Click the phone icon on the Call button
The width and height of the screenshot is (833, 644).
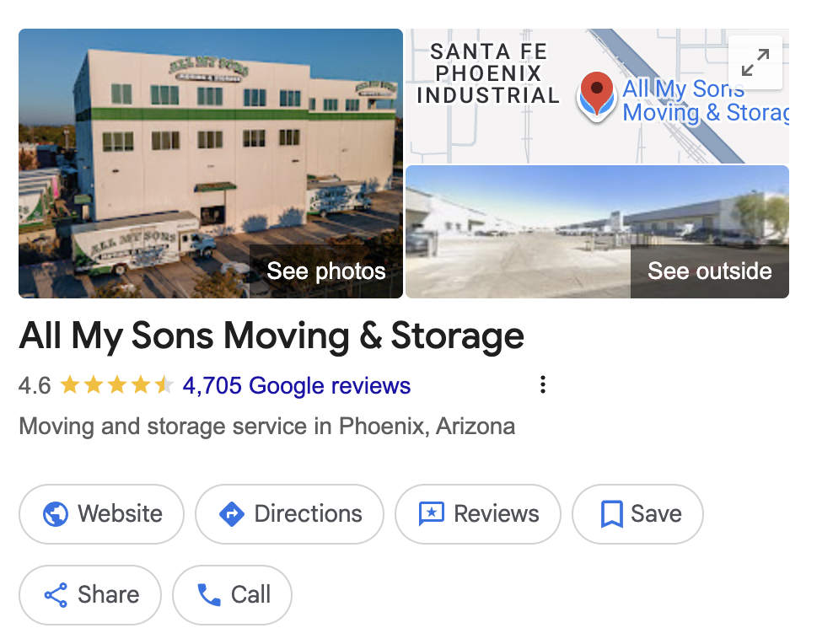[207, 594]
